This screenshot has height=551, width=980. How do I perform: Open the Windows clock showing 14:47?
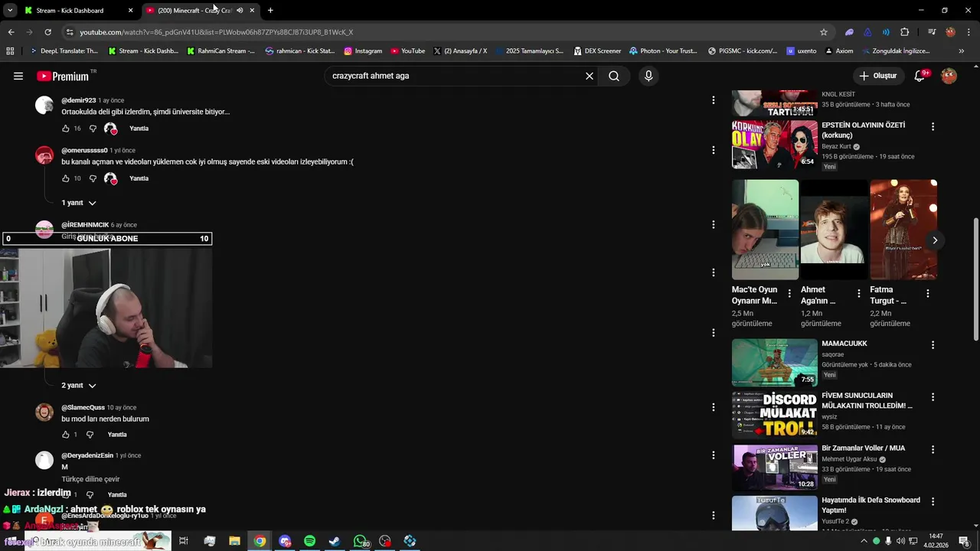[936, 541]
